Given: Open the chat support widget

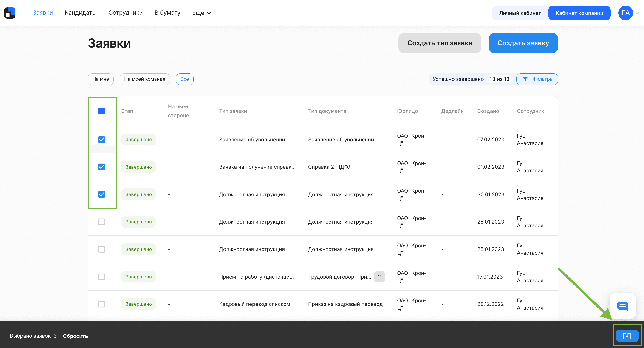Looking at the screenshot, I should [x=622, y=306].
